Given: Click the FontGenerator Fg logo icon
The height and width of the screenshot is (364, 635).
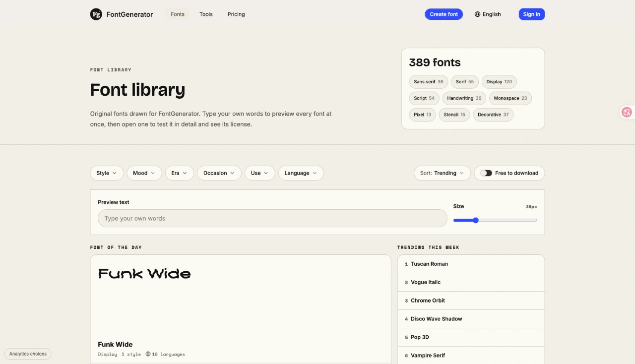Looking at the screenshot, I should coord(96,14).
